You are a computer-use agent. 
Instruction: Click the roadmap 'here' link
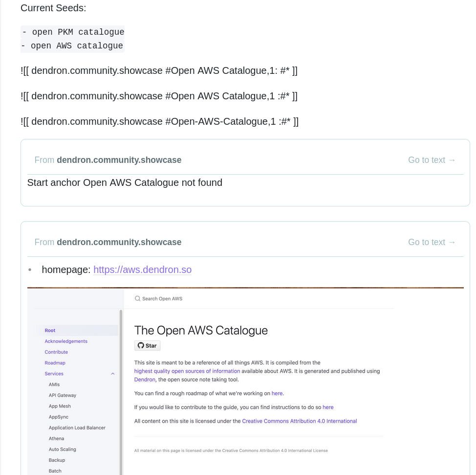click(277, 393)
